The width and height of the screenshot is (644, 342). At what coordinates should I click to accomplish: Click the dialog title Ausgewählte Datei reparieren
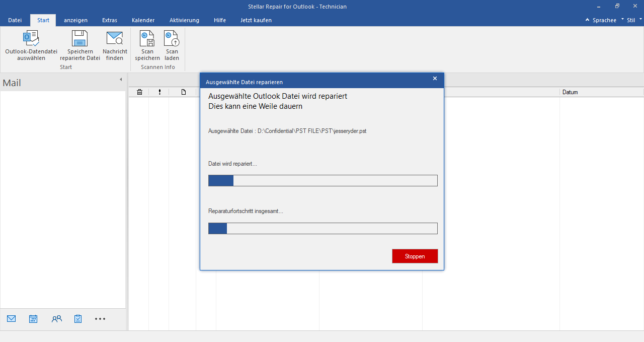coord(244,82)
